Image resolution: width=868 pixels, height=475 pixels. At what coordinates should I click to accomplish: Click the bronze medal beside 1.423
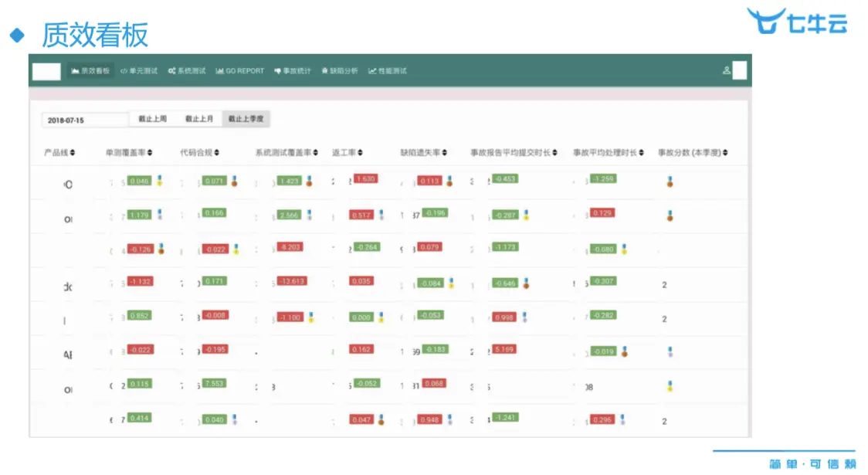point(309,181)
